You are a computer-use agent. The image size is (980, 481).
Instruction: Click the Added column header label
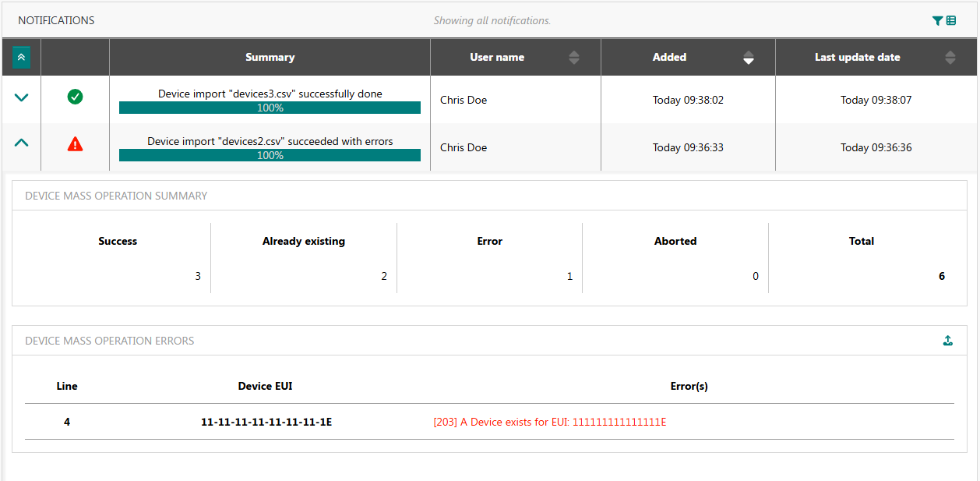click(x=669, y=57)
